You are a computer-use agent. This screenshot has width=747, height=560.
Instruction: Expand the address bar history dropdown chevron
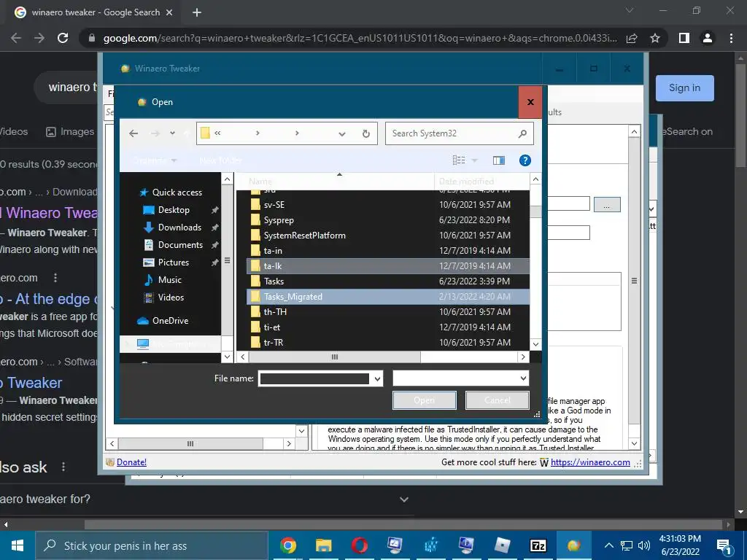click(x=341, y=134)
